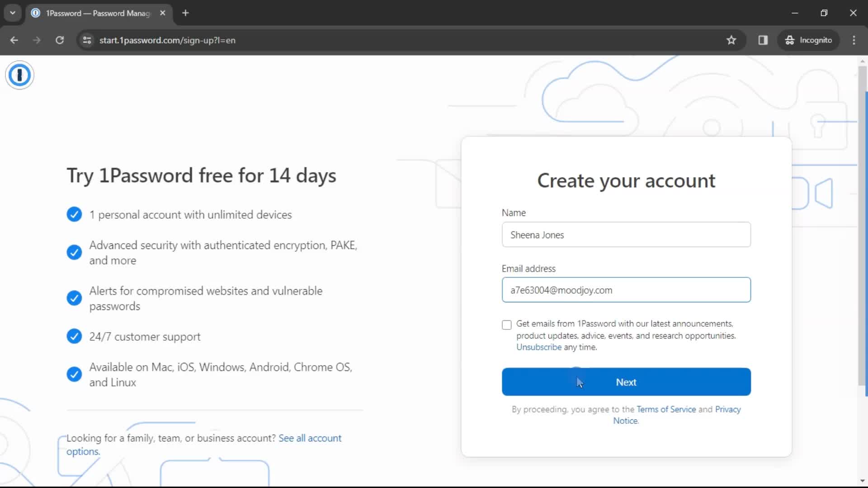Click the Name input field
Screen dimensions: 868x488
[626, 234]
